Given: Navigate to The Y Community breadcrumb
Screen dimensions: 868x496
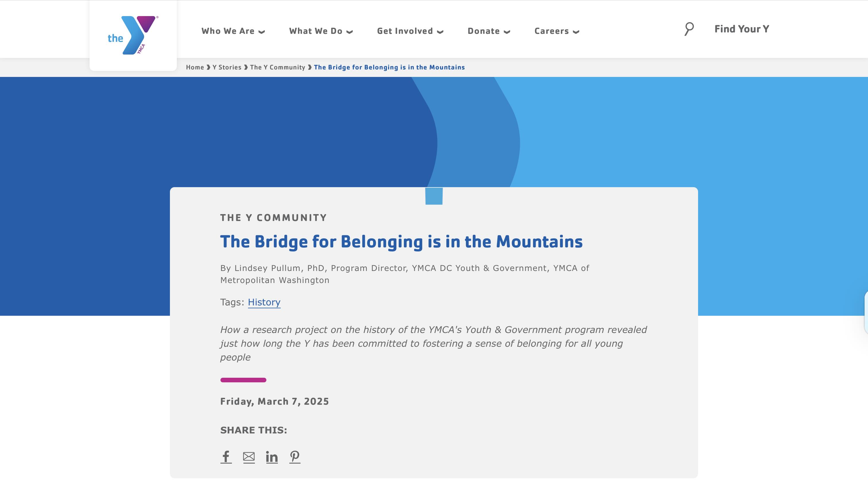Looking at the screenshot, I should tap(277, 67).
